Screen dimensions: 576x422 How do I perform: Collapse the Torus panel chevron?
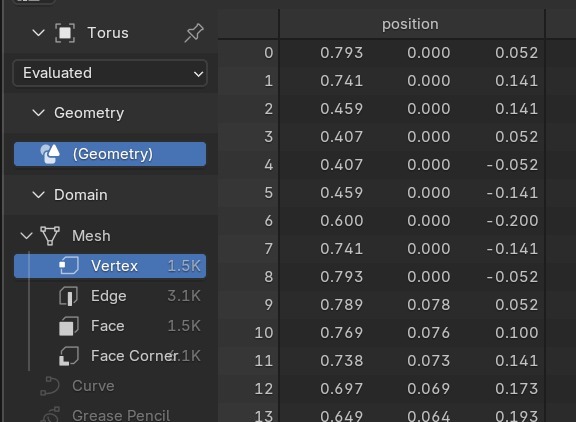click(38, 33)
